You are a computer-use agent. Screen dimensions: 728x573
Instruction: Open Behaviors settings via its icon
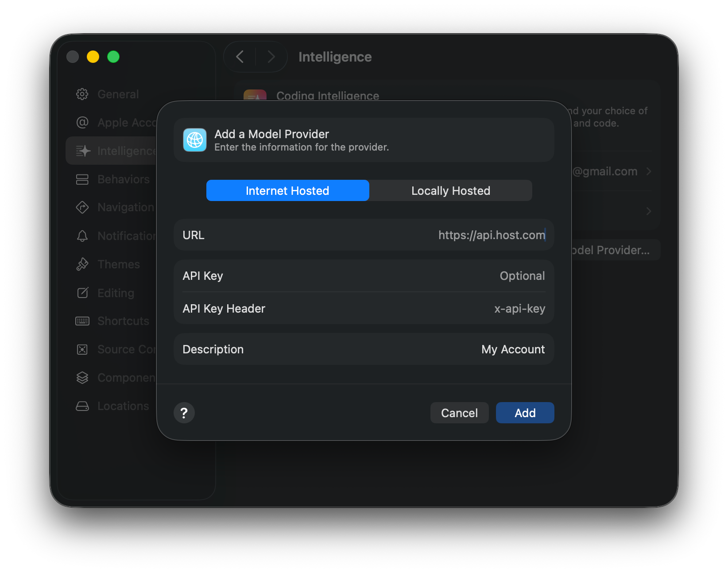pyautogui.click(x=82, y=179)
